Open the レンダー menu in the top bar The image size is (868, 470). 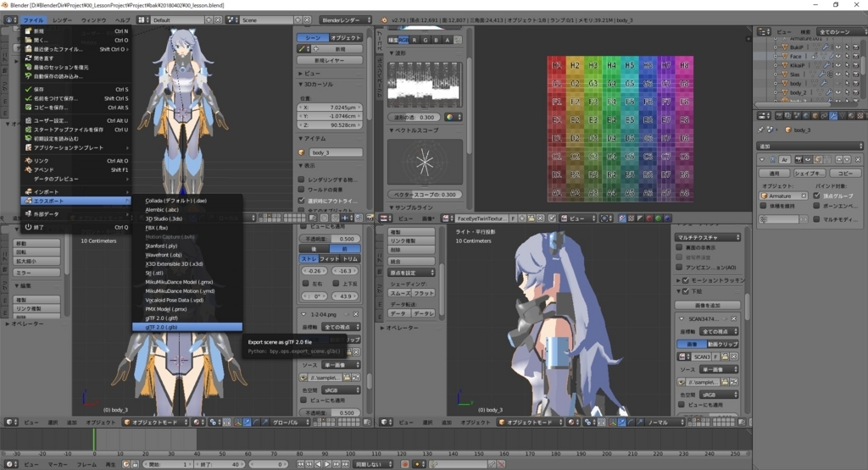click(x=62, y=20)
